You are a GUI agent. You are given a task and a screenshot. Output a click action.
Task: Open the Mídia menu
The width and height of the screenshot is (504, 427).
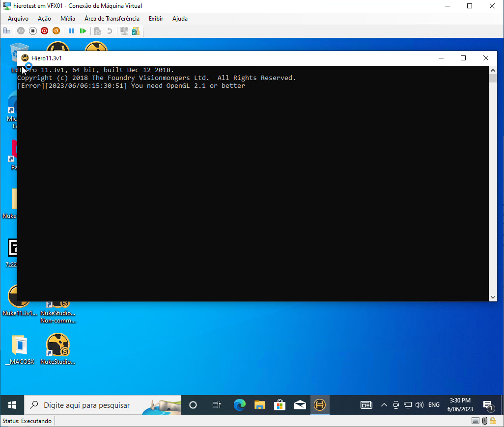tap(67, 19)
